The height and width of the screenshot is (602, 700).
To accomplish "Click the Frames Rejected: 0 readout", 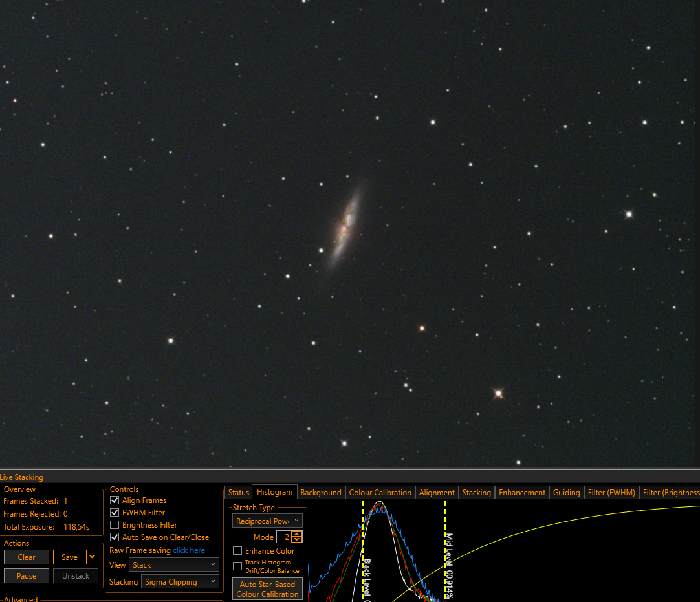I will coord(36,513).
